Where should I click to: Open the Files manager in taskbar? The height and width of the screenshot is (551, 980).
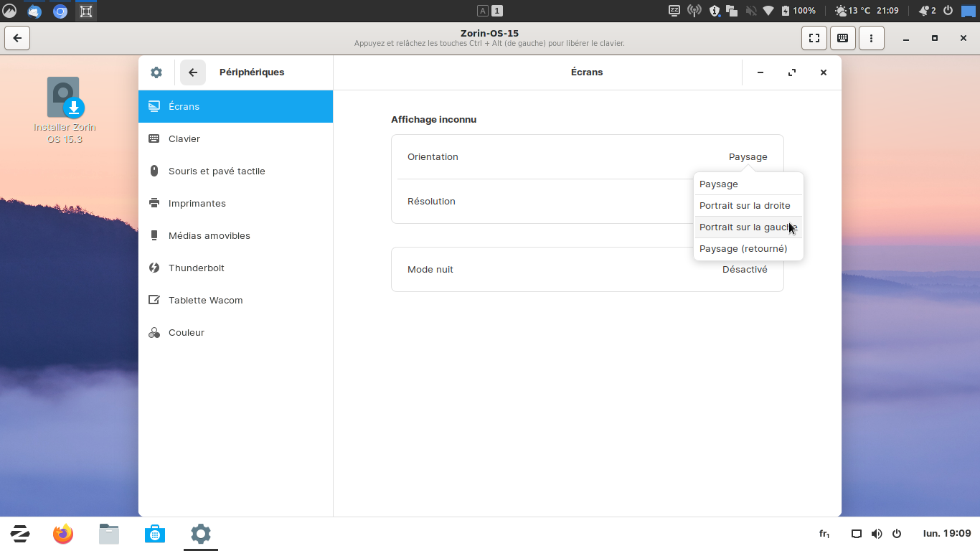click(109, 534)
